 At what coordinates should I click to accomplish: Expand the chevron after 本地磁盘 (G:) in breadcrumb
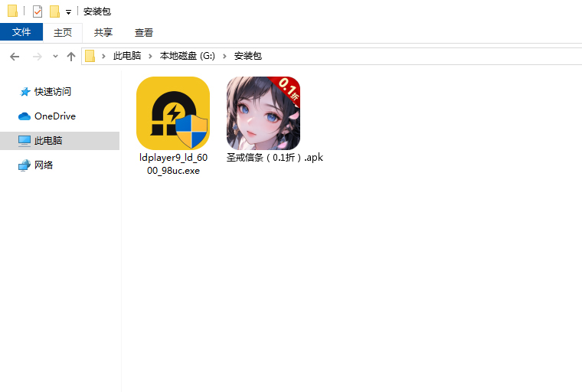pyautogui.click(x=226, y=56)
